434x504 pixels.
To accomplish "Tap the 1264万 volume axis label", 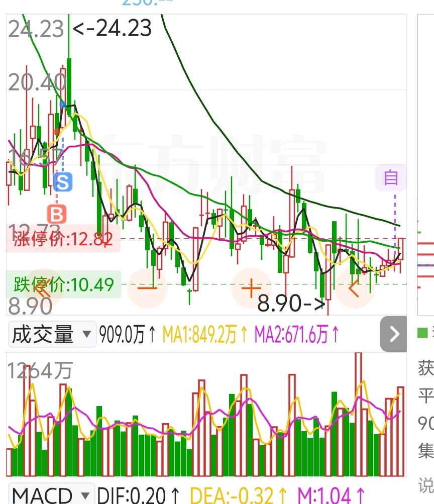I will tap(40, 370).
